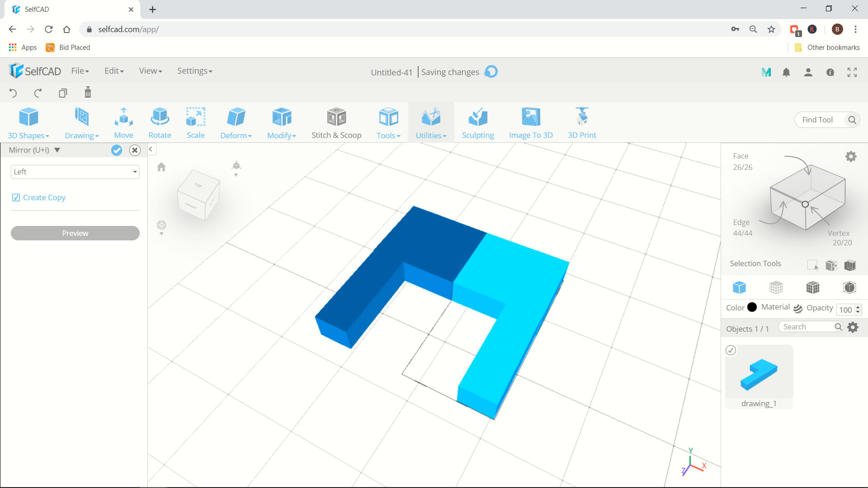The image size is (868, 488).
Task: Expand the Mirror (U+I) tool dropdown arrow
Action: (57, 150)
